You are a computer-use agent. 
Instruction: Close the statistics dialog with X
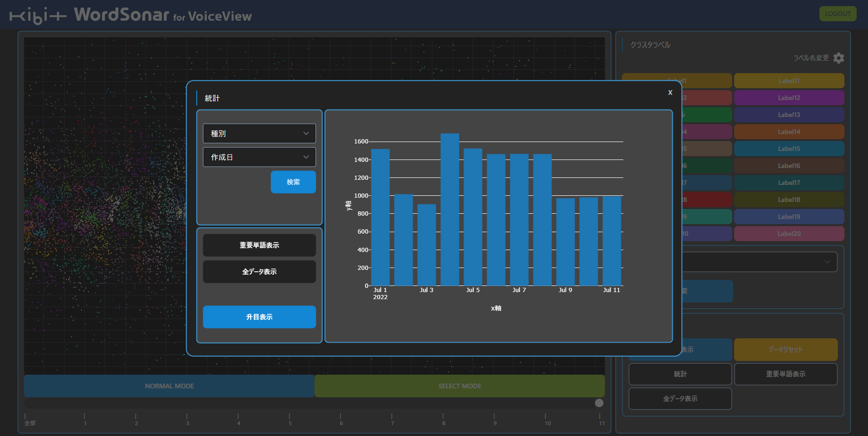click(670, 92)
